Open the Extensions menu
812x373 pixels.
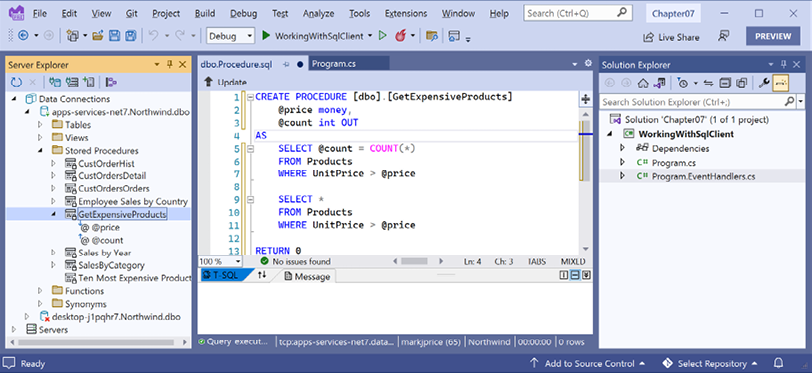(x=406, y=13)
